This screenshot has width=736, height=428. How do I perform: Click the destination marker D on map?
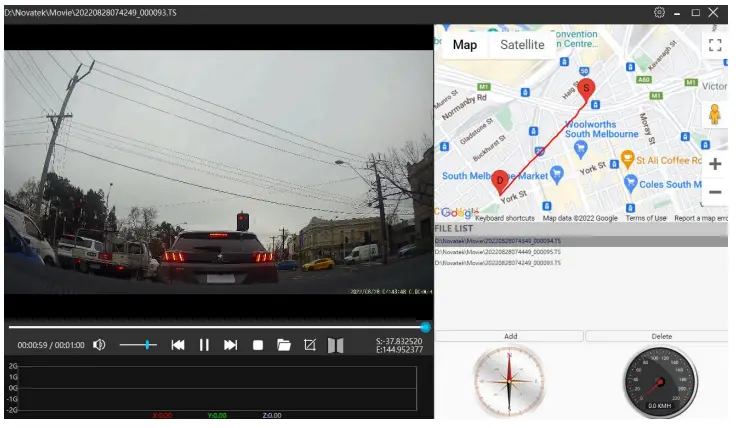click(500, 181)
